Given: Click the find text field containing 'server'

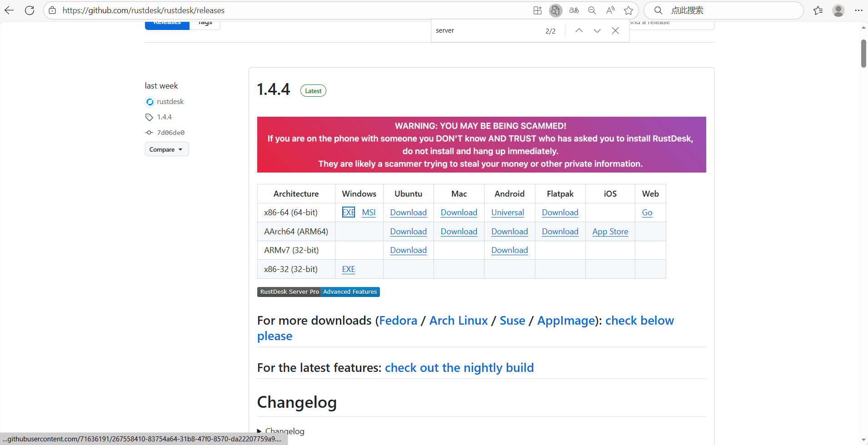Looking at the screenshot, I should 486,30.
